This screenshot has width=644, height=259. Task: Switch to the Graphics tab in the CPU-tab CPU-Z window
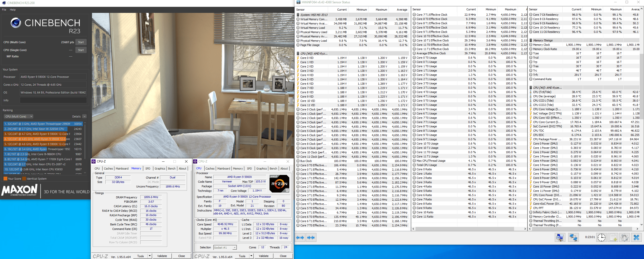pyautogui.click(x=261, y=169)
